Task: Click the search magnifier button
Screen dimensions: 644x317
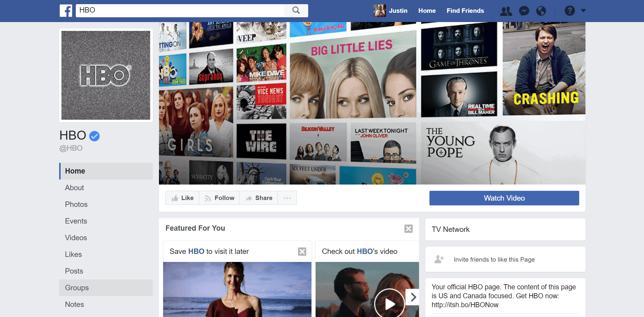Action: [296, 10]
